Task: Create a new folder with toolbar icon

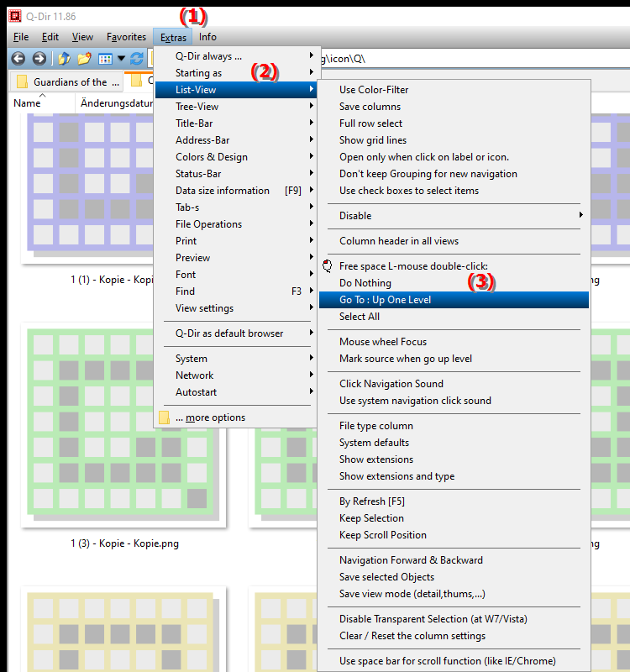Action: pos(85,58)
